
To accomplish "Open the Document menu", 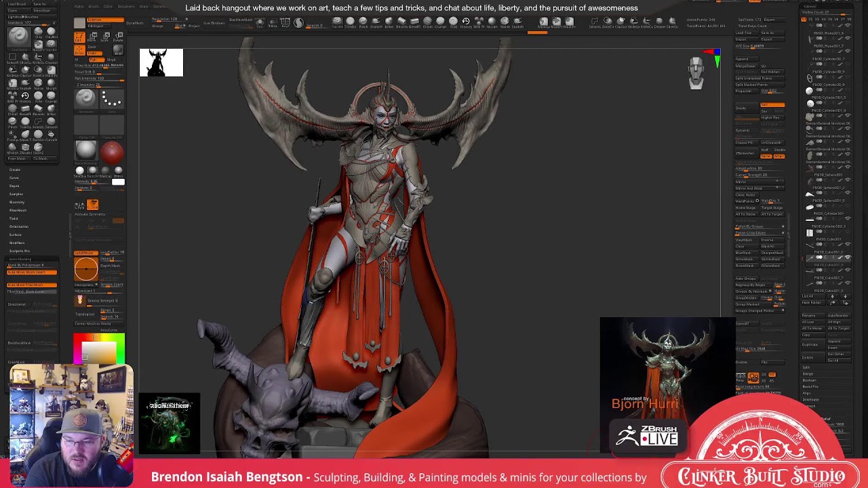I will point(126,7).
